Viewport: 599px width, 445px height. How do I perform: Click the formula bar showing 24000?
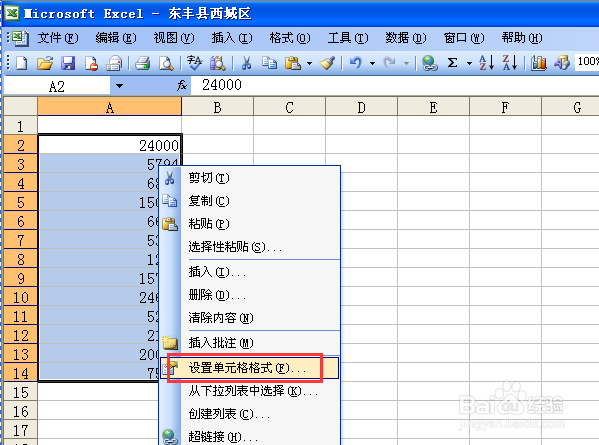click(x=395, y=85)
